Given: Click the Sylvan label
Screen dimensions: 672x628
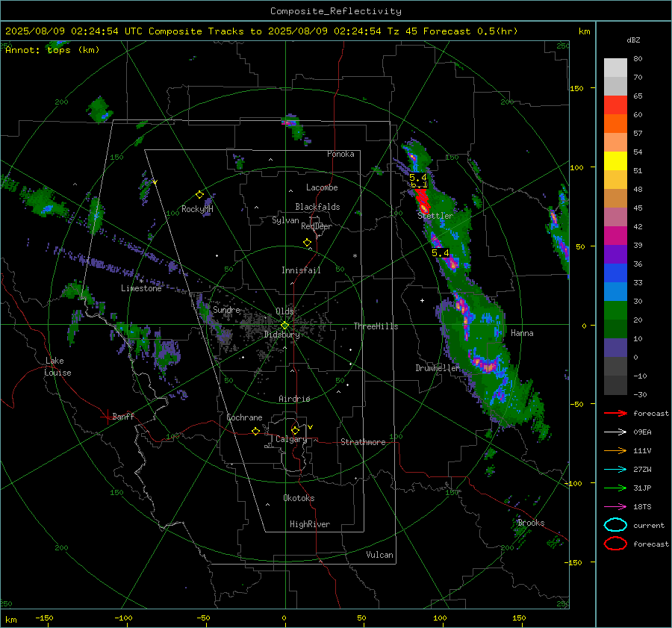Looking at the screenshot, I should click(x=285, y=220).
